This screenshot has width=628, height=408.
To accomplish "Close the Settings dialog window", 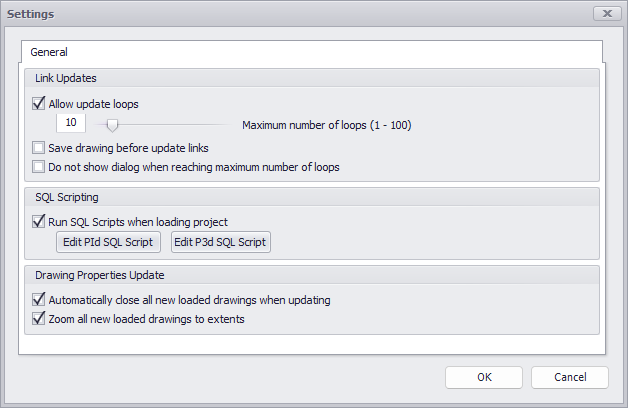I will click(604, 14).
